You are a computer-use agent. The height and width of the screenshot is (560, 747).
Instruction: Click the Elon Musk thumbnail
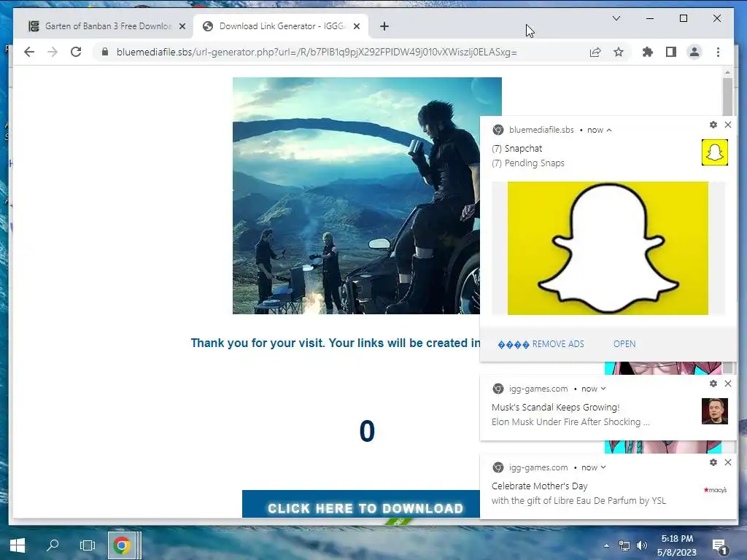pyautogui.click(x=715, y=411)
